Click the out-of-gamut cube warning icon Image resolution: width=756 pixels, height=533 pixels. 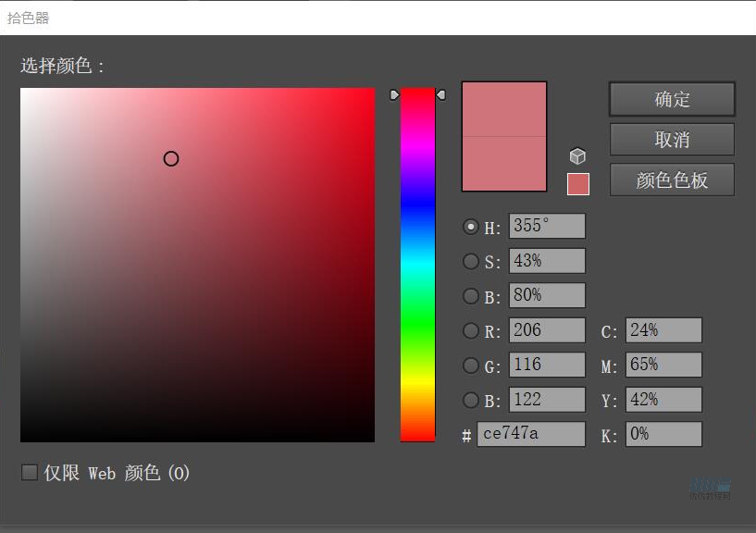tap(577, 156)
